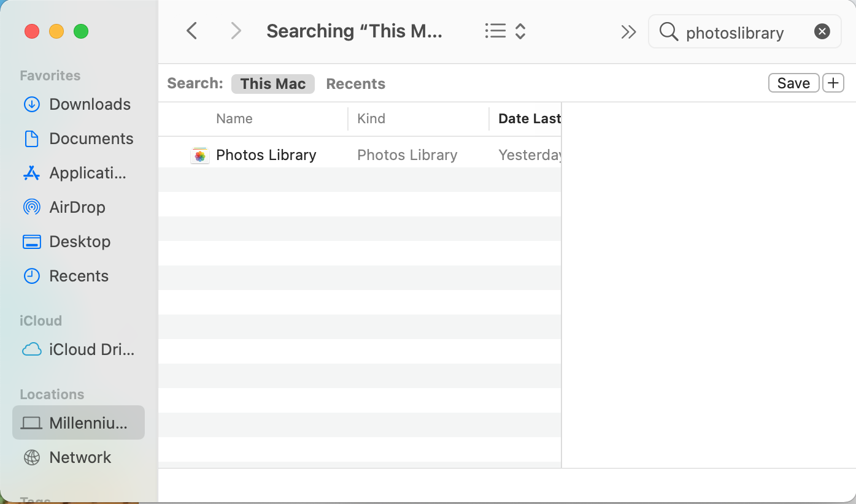Select the This Mac search scope

pyautogui.click(x=273, y=84)
